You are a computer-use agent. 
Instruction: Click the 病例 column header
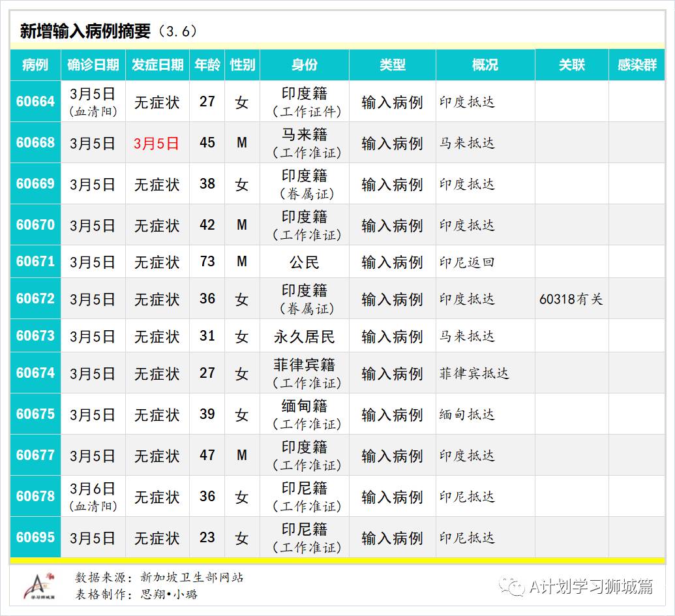tap(35, 65)
